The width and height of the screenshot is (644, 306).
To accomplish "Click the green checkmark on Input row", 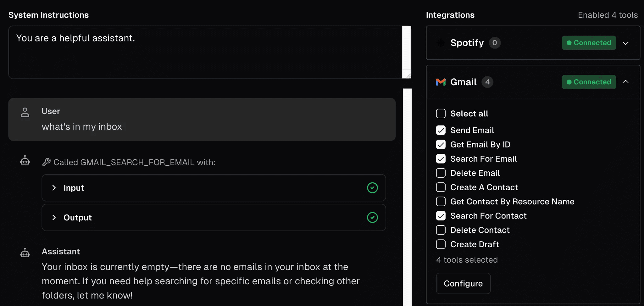I will (372, 188).
